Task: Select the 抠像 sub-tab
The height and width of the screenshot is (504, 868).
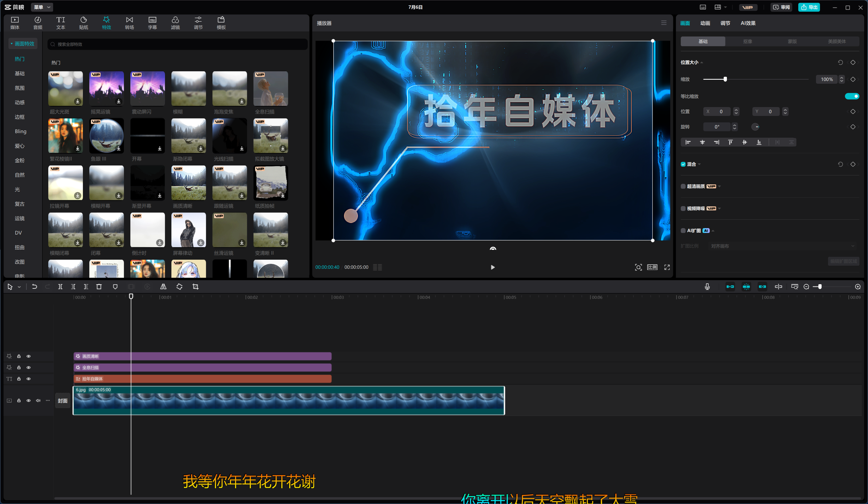Action: pyautogui.click(x=748, y=41)
